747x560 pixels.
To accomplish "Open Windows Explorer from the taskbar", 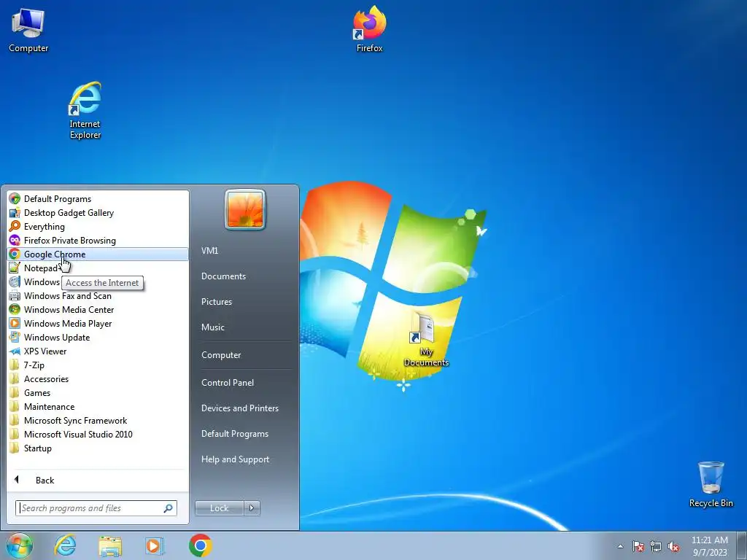I will (110, 545).
